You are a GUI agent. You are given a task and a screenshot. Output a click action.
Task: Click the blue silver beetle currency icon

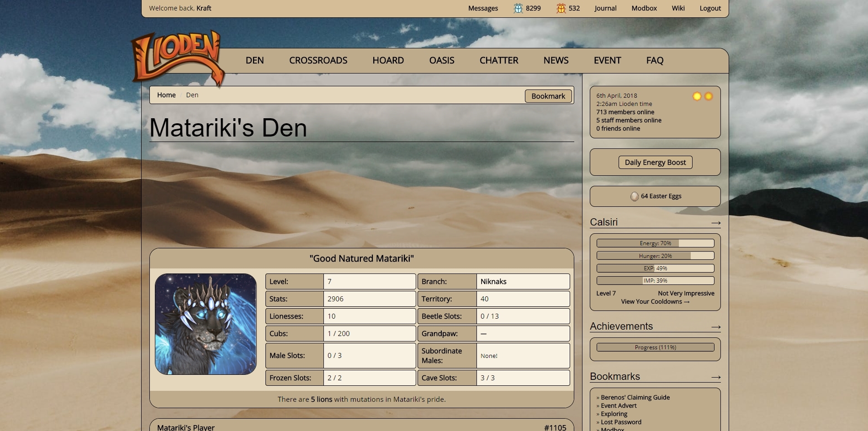518,8
